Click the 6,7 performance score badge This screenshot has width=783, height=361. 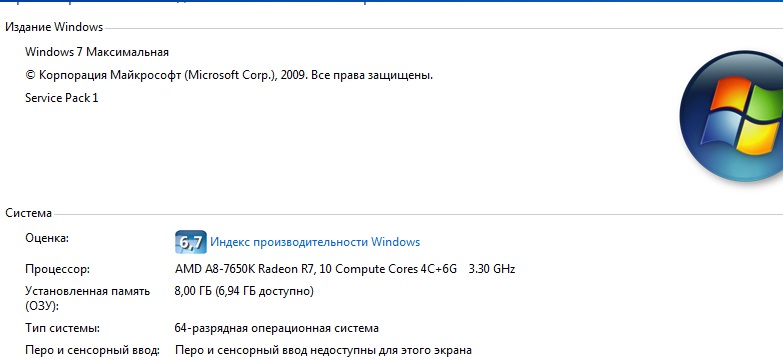tap(190, 242)
